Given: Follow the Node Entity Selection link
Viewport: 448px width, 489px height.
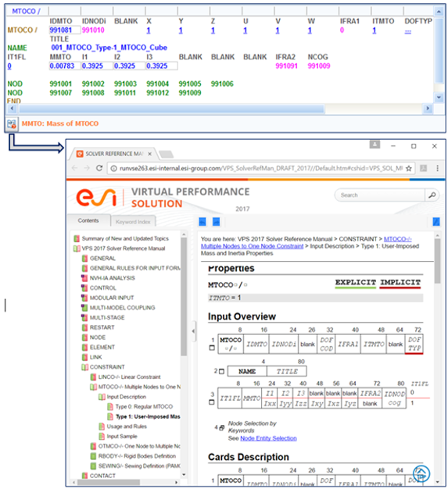Looking at the screenshot, I should [268, 438].
